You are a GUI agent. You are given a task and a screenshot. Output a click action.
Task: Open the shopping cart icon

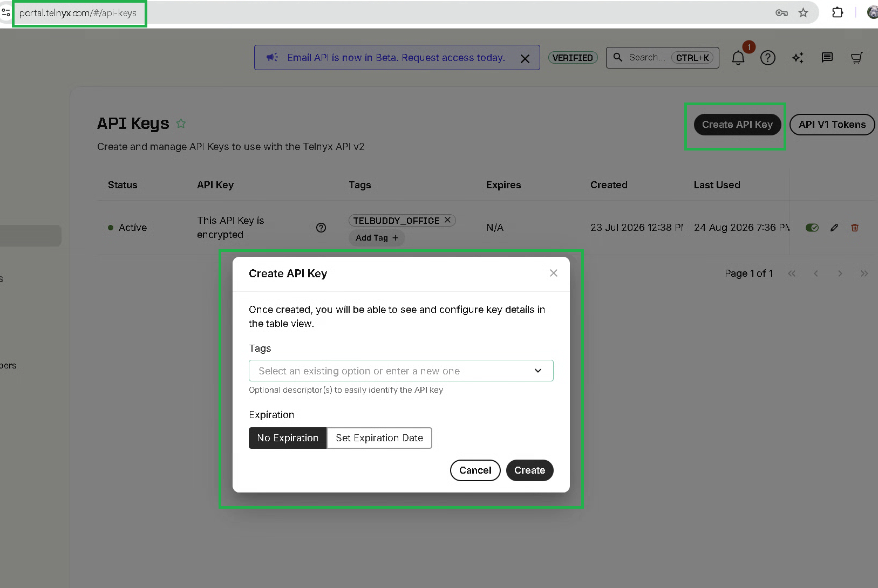click(x=856, y=58)
